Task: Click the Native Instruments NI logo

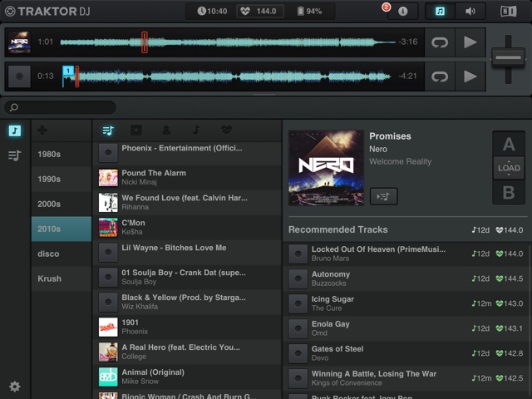Action: click(x=509, y=11)
